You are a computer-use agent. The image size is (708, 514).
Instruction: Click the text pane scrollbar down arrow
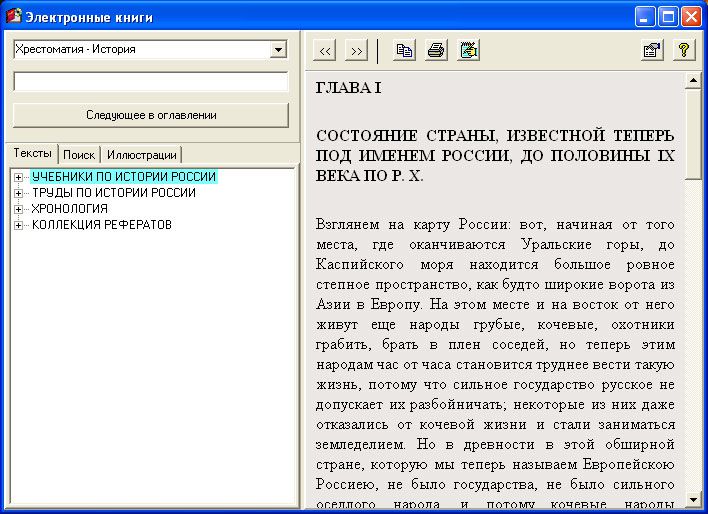[x=693, y=501]
